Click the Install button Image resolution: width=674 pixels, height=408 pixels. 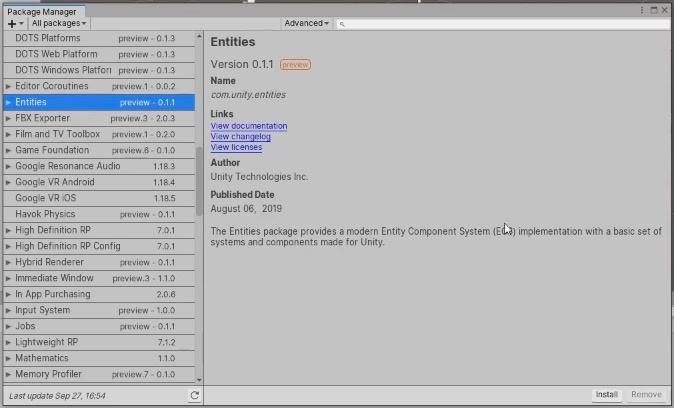pos(607,395)
